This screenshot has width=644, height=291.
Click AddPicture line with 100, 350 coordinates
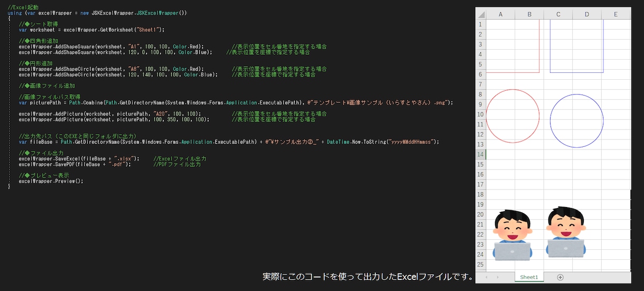click(114, 119)
